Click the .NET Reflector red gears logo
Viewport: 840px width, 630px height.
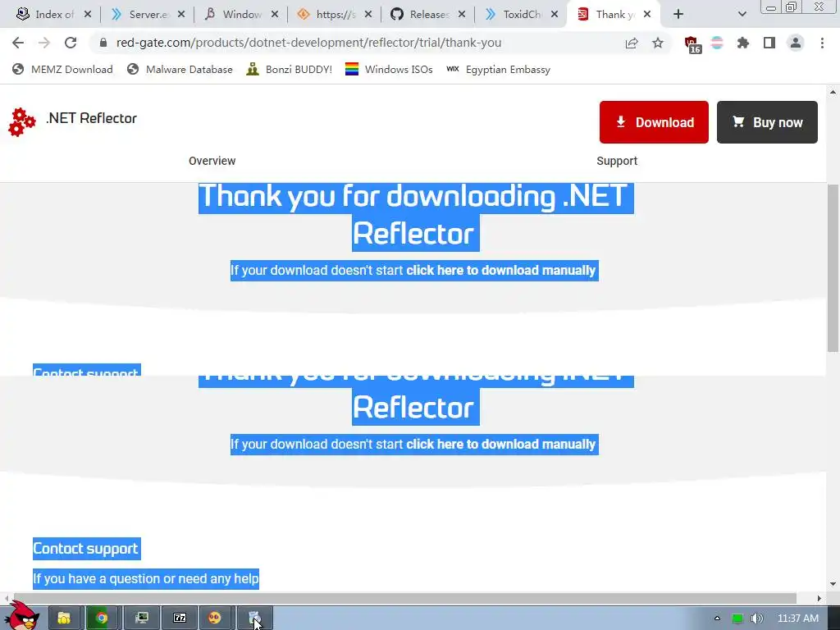(x=21, y=122)
